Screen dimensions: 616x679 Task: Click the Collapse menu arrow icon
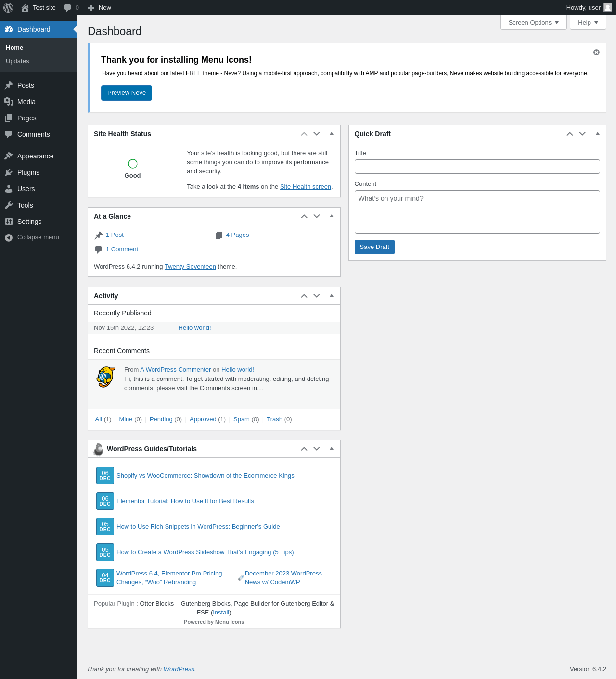pyautogui.click(x=9, y=237)
